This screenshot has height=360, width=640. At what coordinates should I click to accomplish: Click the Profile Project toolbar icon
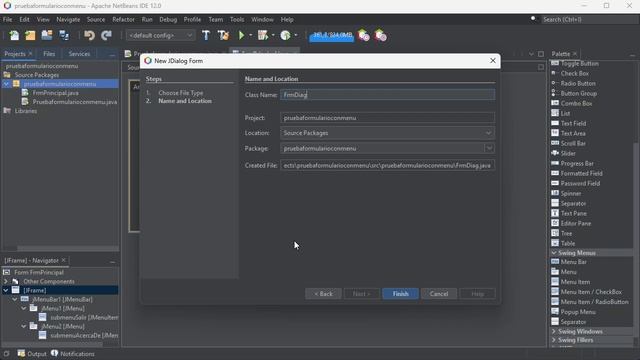pos(285,36)
